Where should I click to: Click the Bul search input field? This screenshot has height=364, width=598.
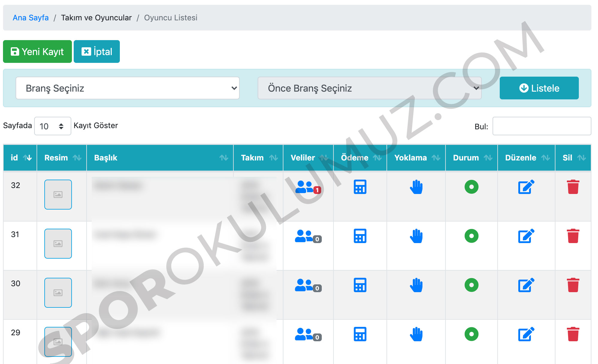[541, 126]
